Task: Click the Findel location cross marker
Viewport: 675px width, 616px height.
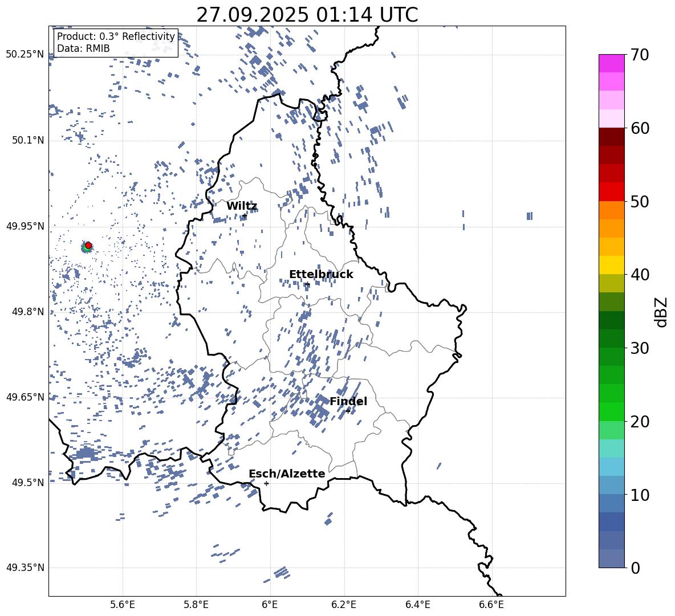Action: [348, 411]
